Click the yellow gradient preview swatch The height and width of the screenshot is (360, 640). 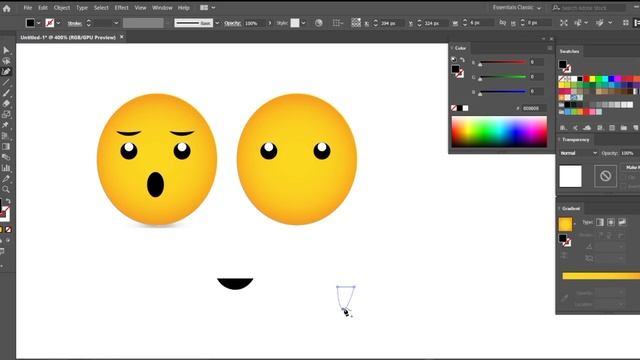[x=565, y=224]
